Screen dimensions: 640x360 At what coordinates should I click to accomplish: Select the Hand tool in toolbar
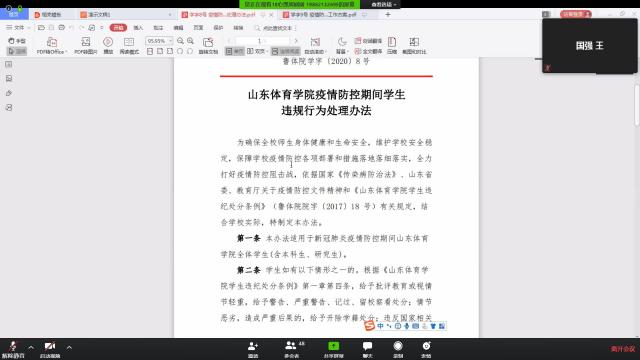click(17, 41)
